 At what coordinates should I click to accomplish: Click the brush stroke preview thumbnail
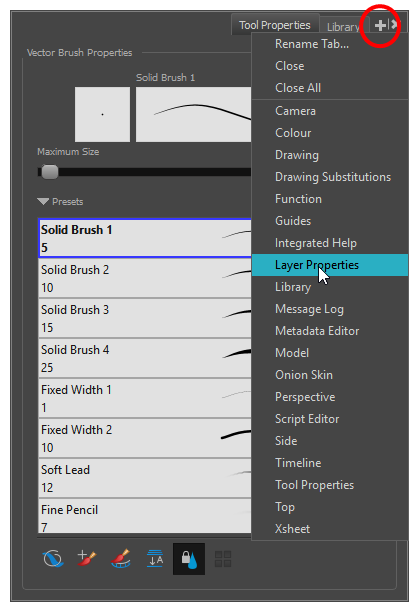(x=194, y=114)
